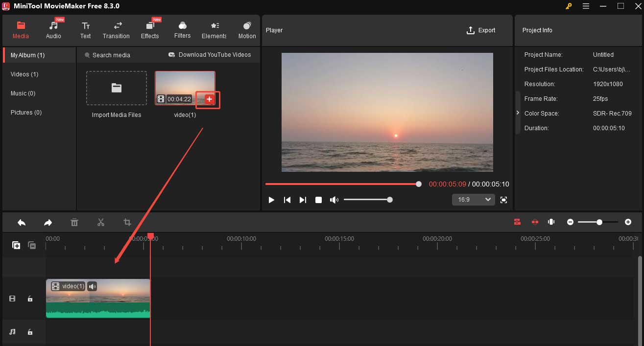
Task: Click the playback progress bar
Action: coord(343,184)
